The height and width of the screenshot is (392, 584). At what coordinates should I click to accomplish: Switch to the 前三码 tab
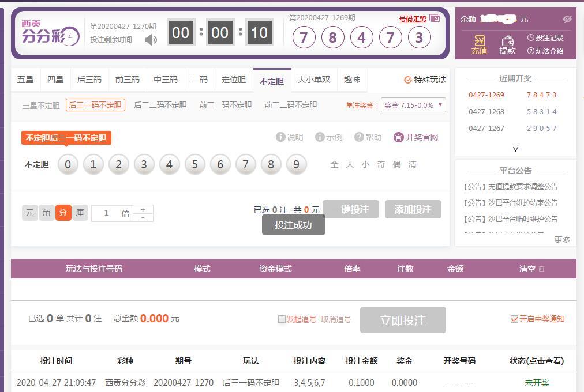[128, 80]
